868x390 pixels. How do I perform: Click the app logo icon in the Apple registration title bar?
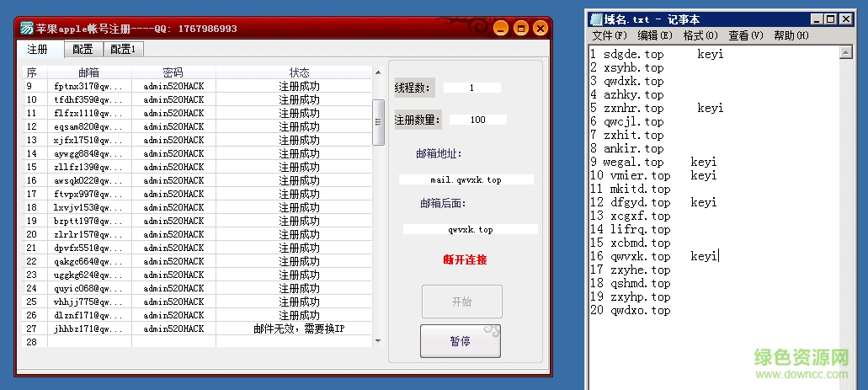pyautogui.click(x=27, y=28)
